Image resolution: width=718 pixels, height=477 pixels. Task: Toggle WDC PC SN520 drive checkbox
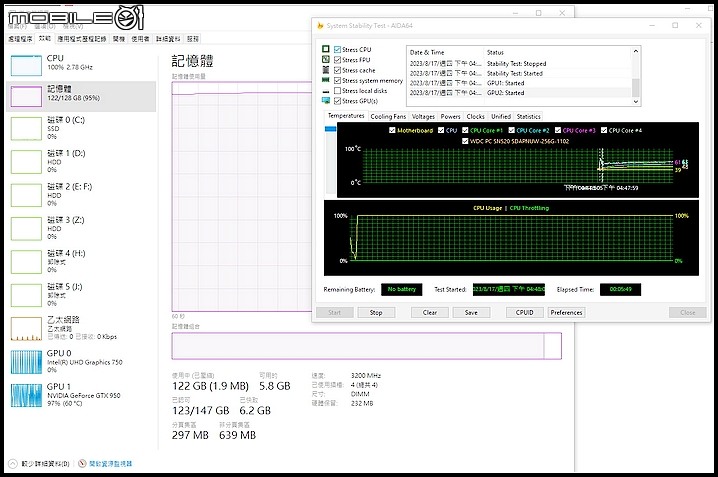465,141
